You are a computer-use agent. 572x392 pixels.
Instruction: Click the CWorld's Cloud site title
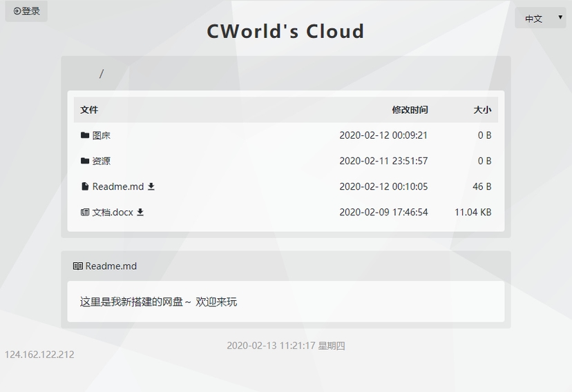(x=285, y=32)
